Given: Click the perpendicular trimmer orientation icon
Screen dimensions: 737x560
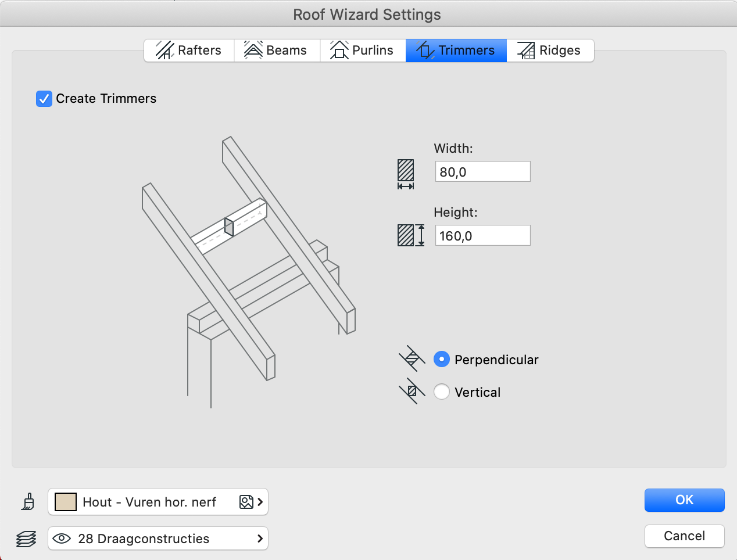Looking at the screenshot, I should [412, 358].
